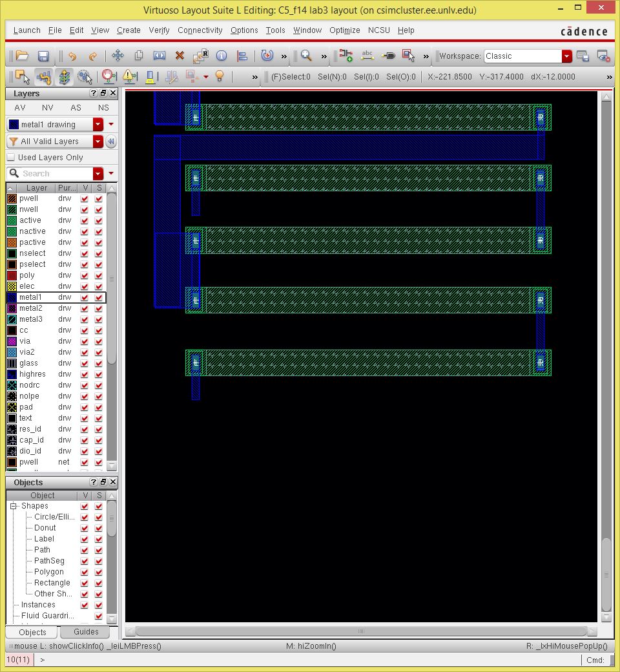
Task: Click the Properties info icon
Action: click(x=221, y=56)
